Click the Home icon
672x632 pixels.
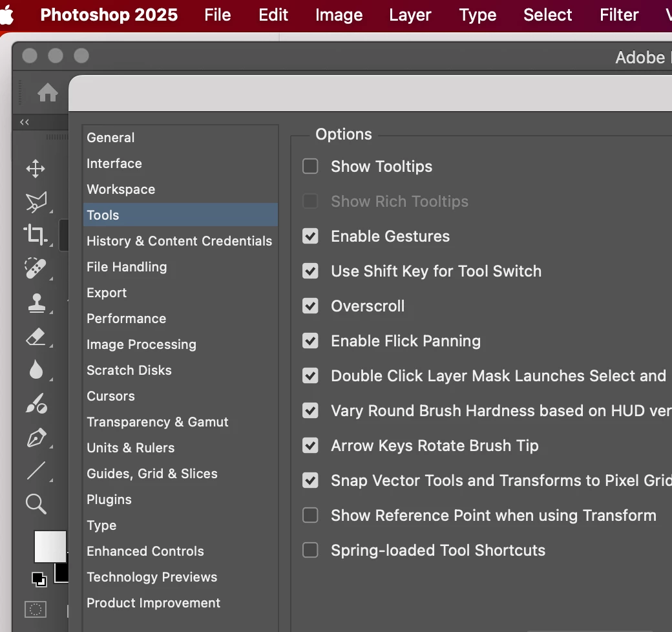(x=48, y=92)
